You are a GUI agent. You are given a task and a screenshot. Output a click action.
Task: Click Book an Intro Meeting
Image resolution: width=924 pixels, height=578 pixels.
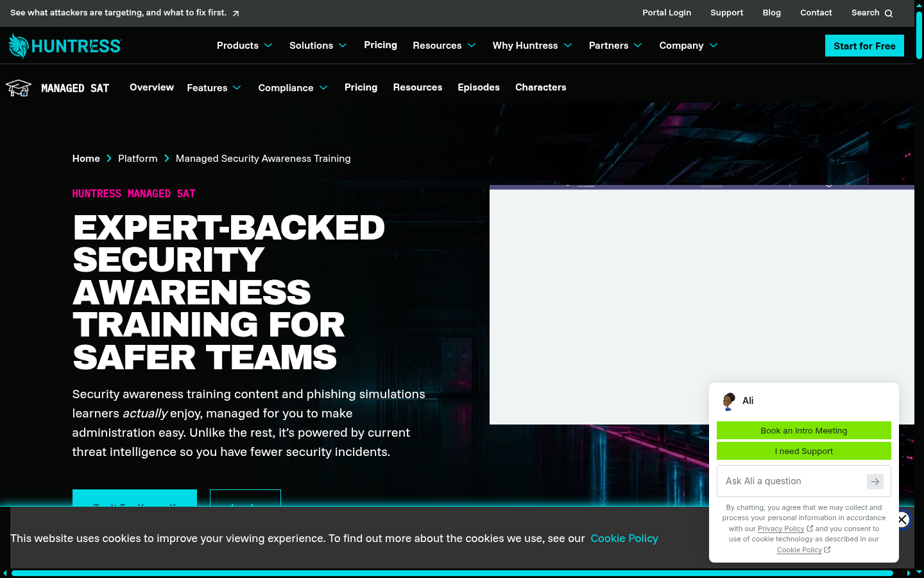(x=804, y=430)
